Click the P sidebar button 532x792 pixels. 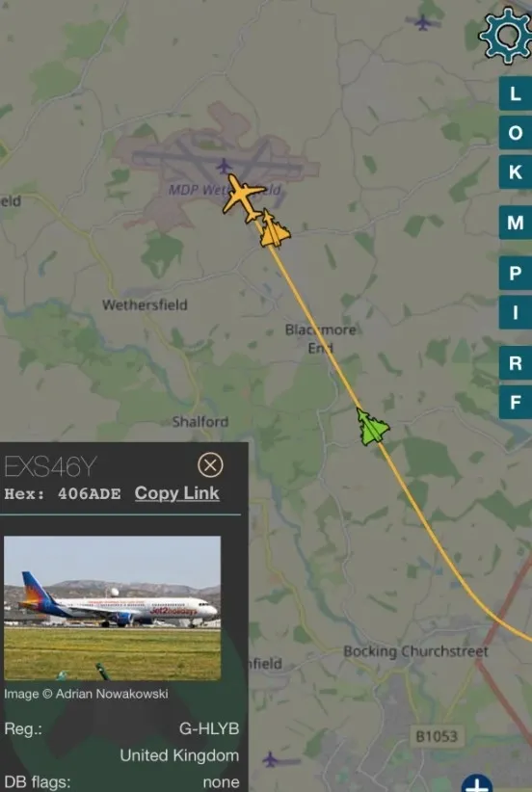coord(516,273)
